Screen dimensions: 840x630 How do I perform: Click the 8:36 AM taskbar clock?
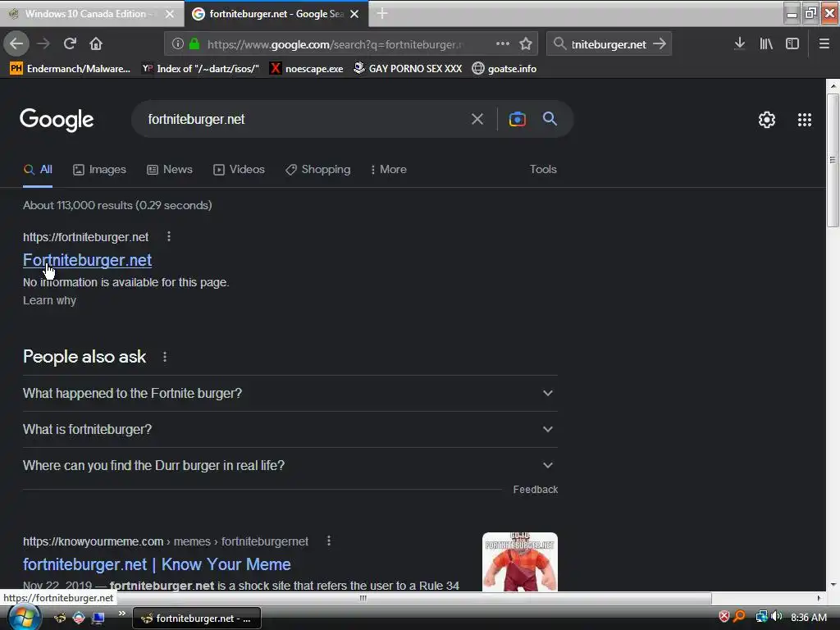[808, 617]
